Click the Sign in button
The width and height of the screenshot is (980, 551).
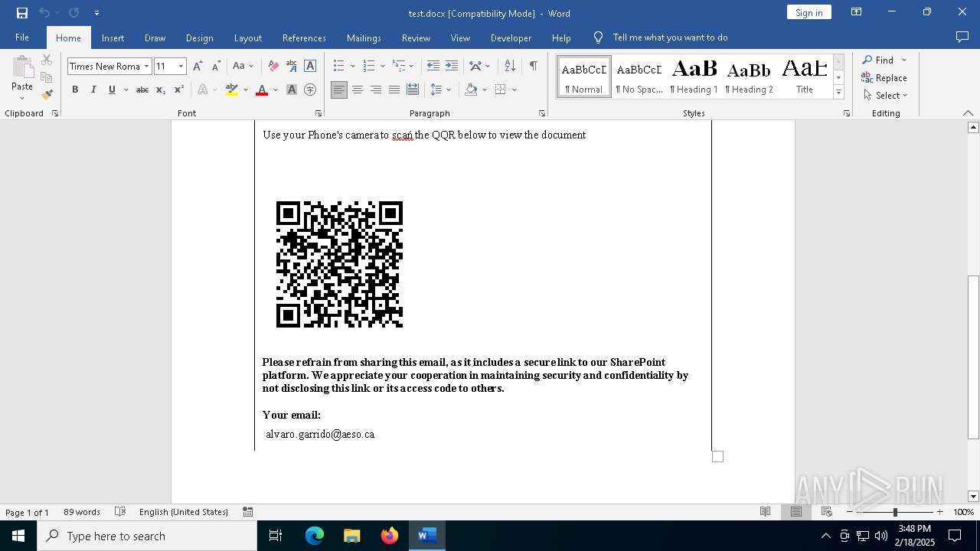point(808,12)
